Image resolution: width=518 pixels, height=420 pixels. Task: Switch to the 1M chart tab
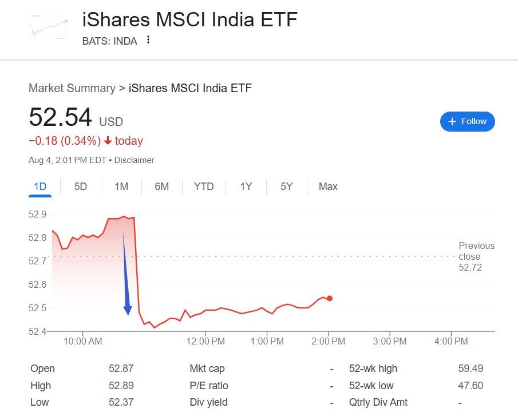pos(121,187)
